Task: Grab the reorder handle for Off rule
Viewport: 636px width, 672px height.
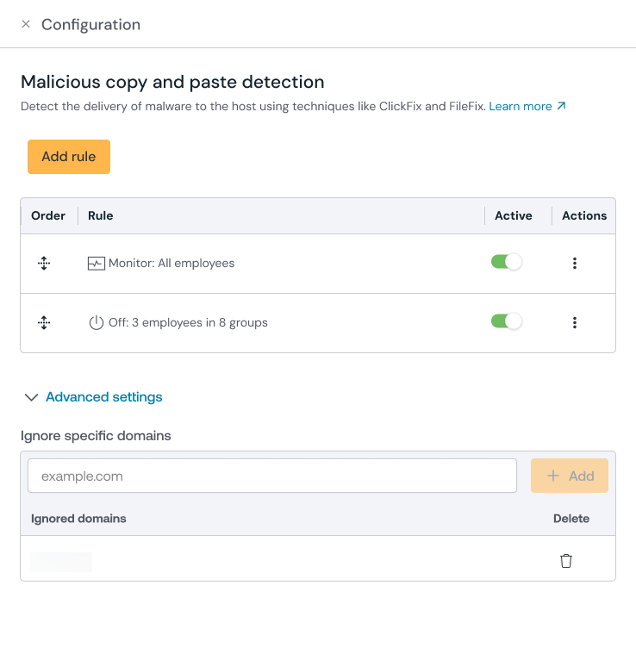Action: point(44,323)
